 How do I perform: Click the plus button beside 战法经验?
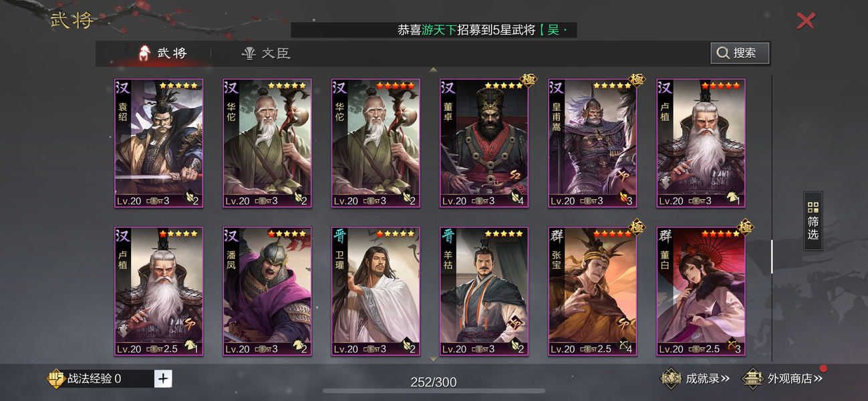[163, 379]
